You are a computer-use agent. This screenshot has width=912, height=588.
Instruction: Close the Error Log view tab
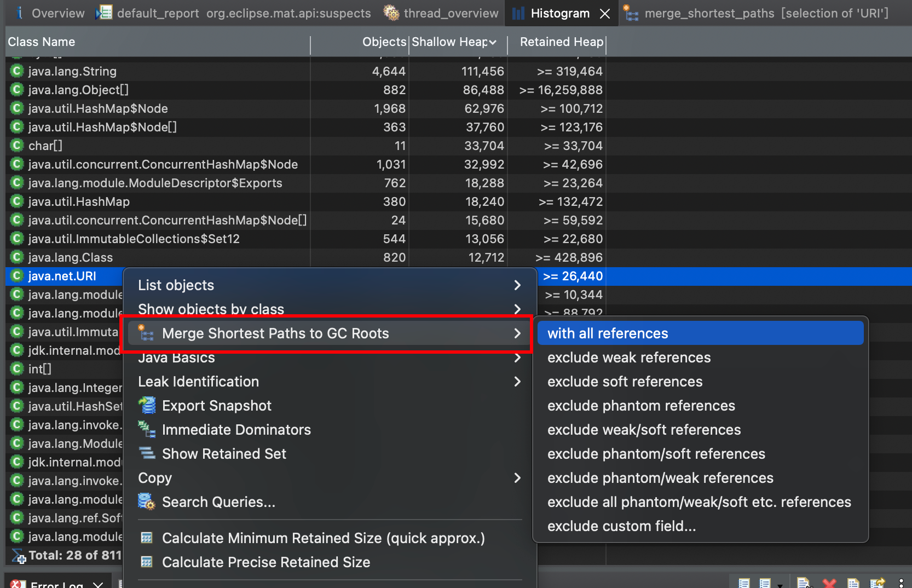98,585
